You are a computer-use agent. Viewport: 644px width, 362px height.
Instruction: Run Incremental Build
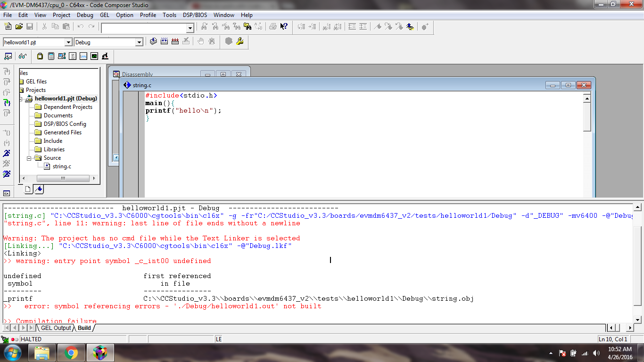click(x=164, y=41)
